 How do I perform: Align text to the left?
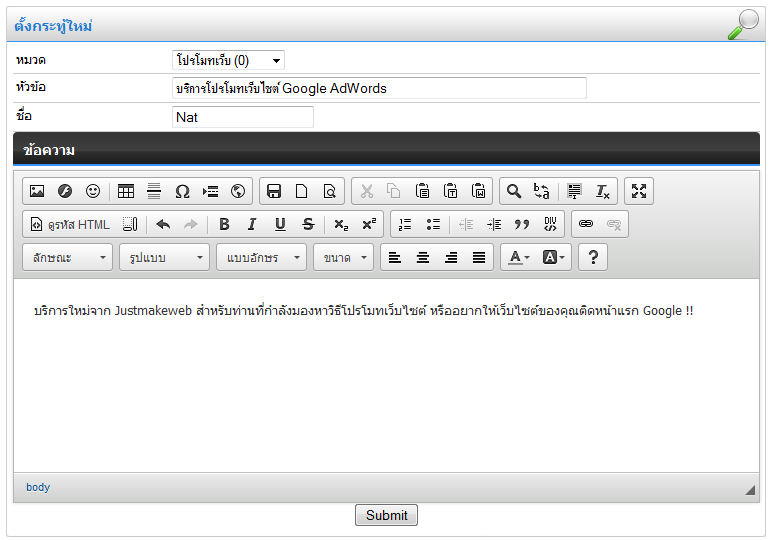pyautogui.click(x=394, y=257)
